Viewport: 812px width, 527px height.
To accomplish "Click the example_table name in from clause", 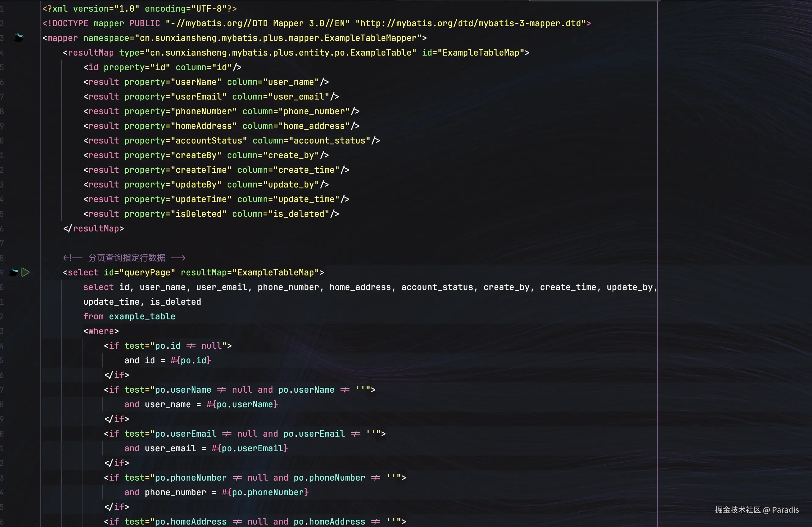I will (142, 316).
